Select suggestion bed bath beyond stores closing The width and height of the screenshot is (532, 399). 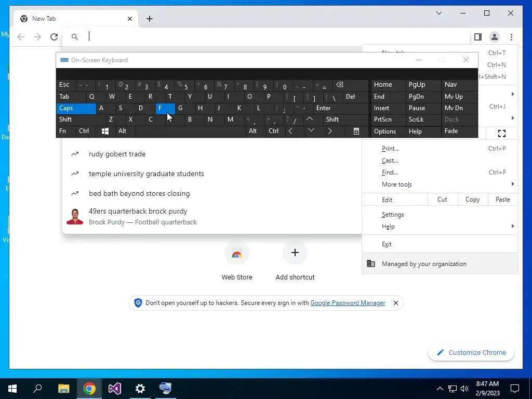click(212, 193)
